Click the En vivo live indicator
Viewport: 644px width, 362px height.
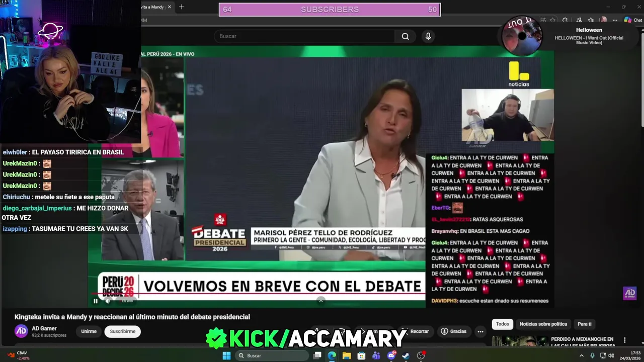point(127,301)
